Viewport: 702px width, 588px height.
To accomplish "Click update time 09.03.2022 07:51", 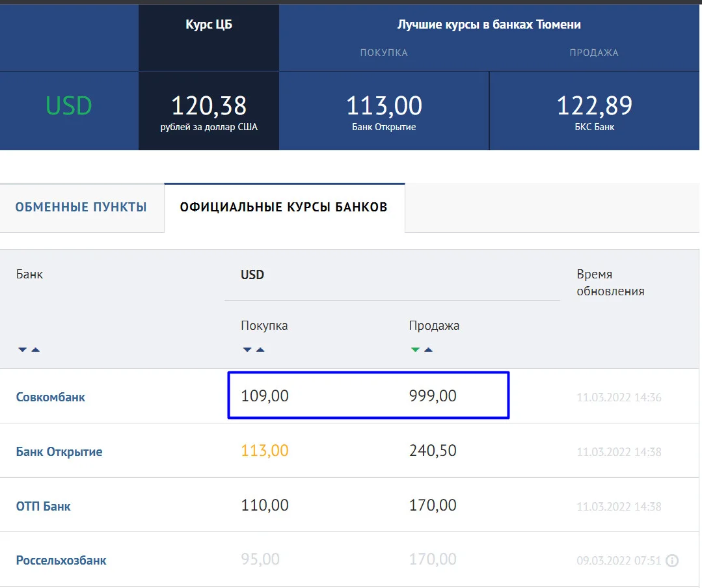I will point(619,561).
